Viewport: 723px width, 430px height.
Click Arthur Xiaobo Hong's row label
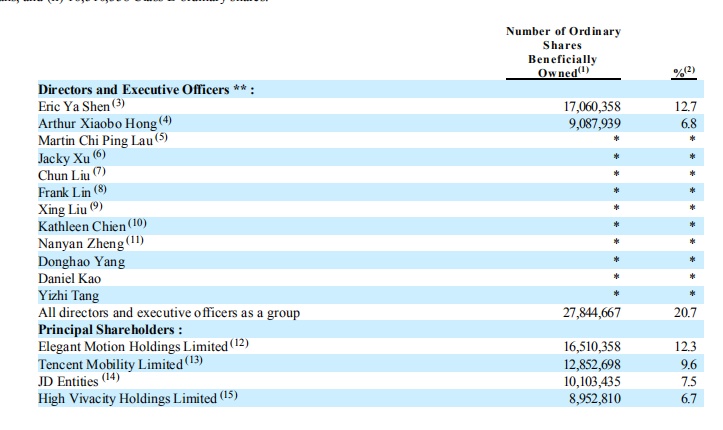click(x=97, y=124)
